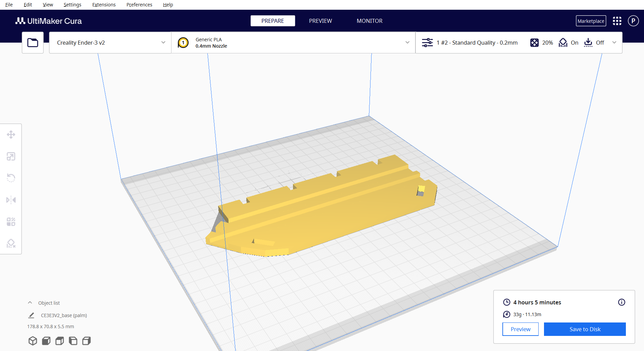
Task: Select CE3E3V2_base (palm) in object list
Action: (x=64, y=315)
